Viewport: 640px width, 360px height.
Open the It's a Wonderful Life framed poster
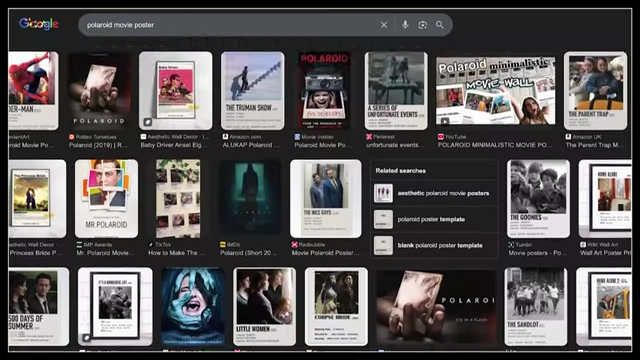tap(115, 307)
